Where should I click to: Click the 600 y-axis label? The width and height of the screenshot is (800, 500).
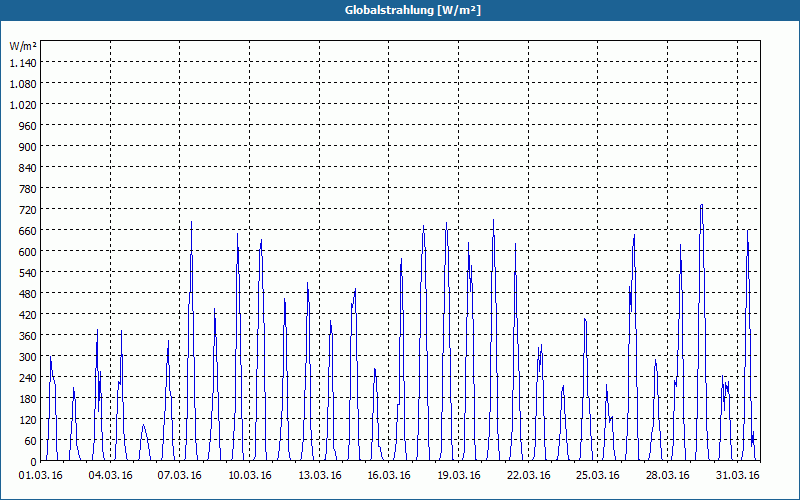point(28,252)
